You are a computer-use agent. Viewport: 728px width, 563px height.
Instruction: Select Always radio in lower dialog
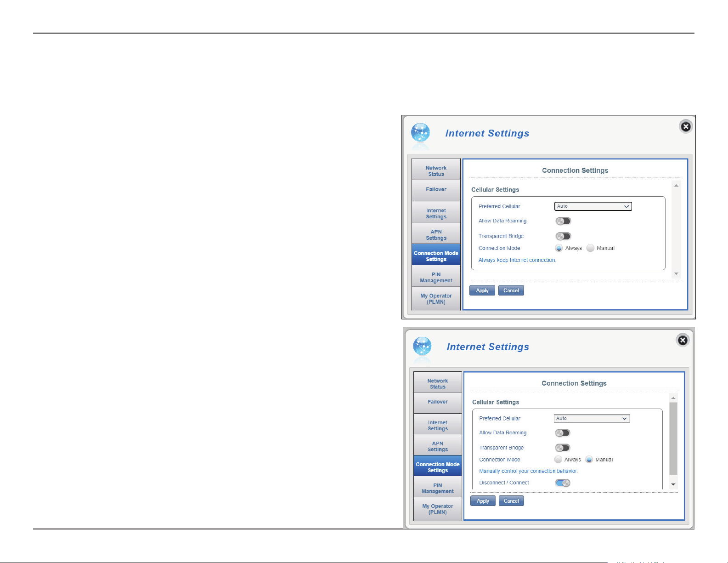(x=558, y=460)
